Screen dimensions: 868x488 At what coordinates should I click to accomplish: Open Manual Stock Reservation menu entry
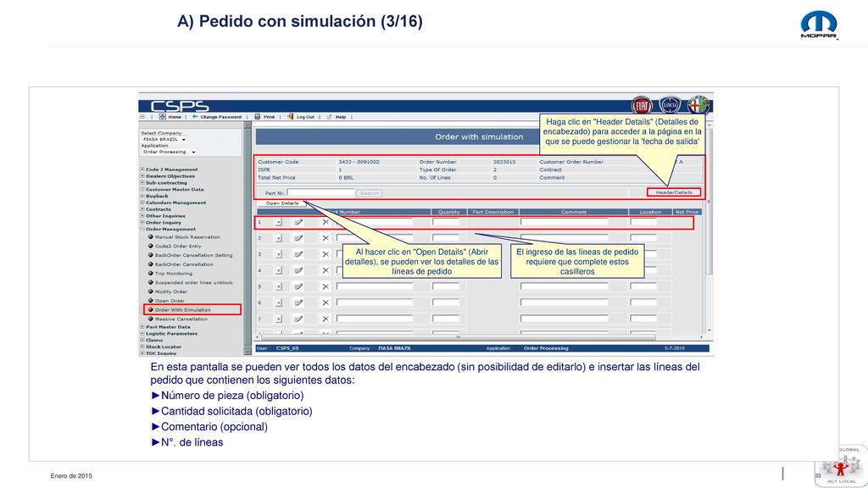187,237
